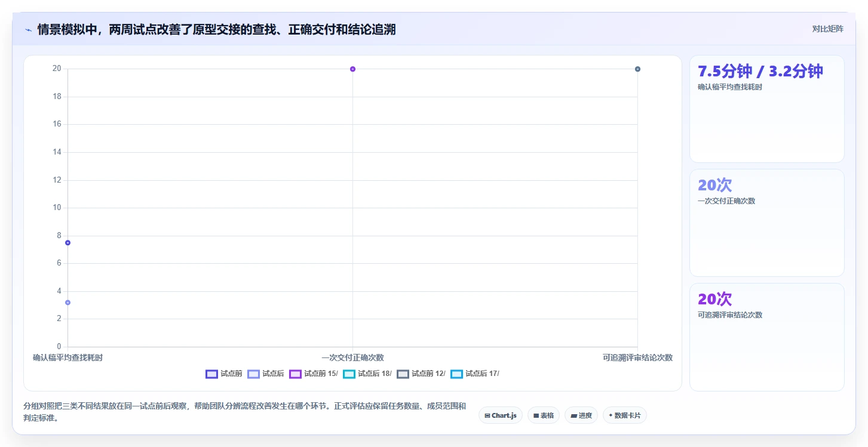Viewport: 868px width, 447px height.
Task: Click the 确认稿平均查找耗时 card caption
Action: click(730, 87)
